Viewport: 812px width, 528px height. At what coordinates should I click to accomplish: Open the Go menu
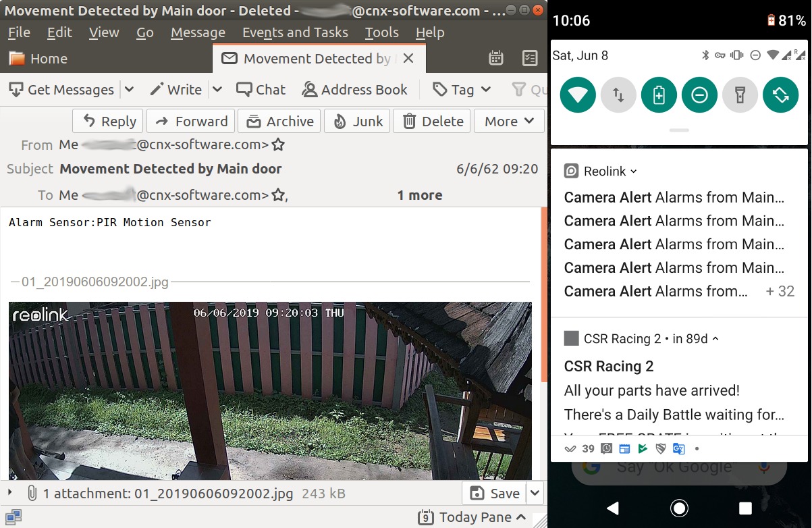pyautogui.click(x=145, y=32)
